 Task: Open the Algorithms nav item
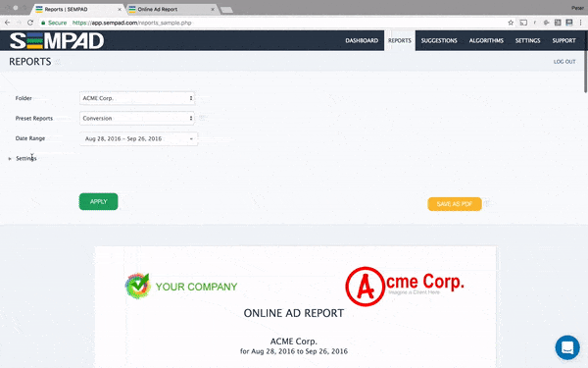[486, 40]
